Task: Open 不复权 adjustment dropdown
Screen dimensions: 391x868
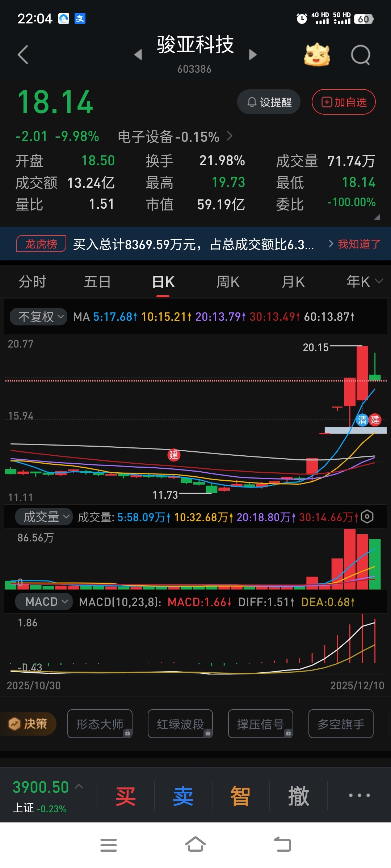Action: click(x=38, y=317)
